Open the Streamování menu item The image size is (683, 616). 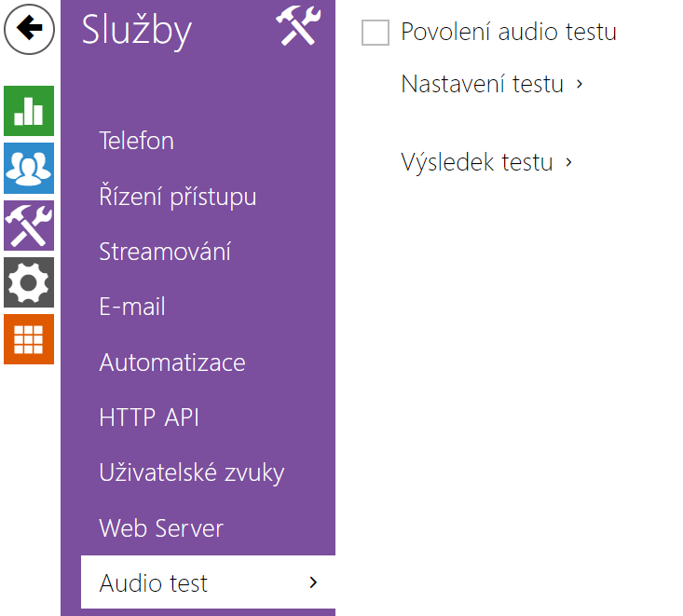[165, 252]
